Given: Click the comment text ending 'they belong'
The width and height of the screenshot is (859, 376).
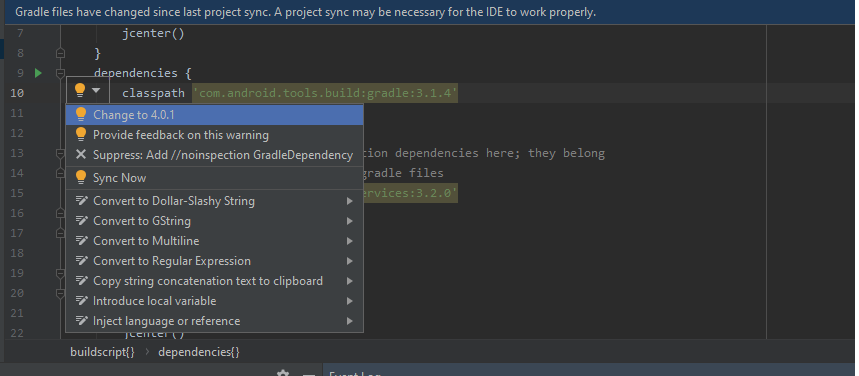Looking at the screenshot, I should coord(484,153).
